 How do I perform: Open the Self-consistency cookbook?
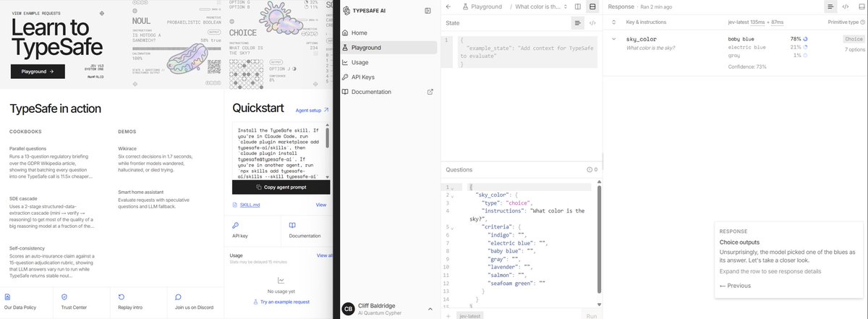point(52,262)
